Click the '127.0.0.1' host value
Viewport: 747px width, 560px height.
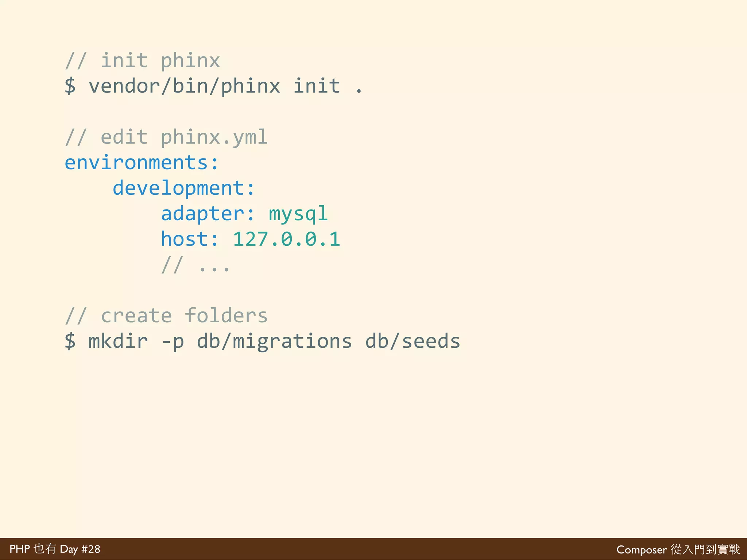[286, 239]
